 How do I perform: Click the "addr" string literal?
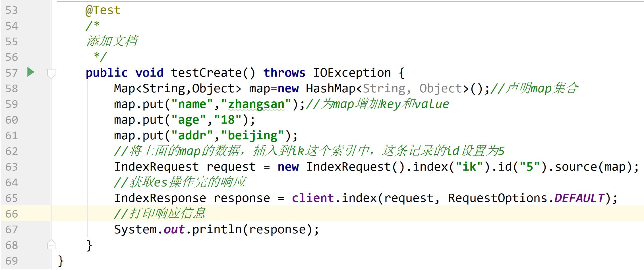(192, 136)
